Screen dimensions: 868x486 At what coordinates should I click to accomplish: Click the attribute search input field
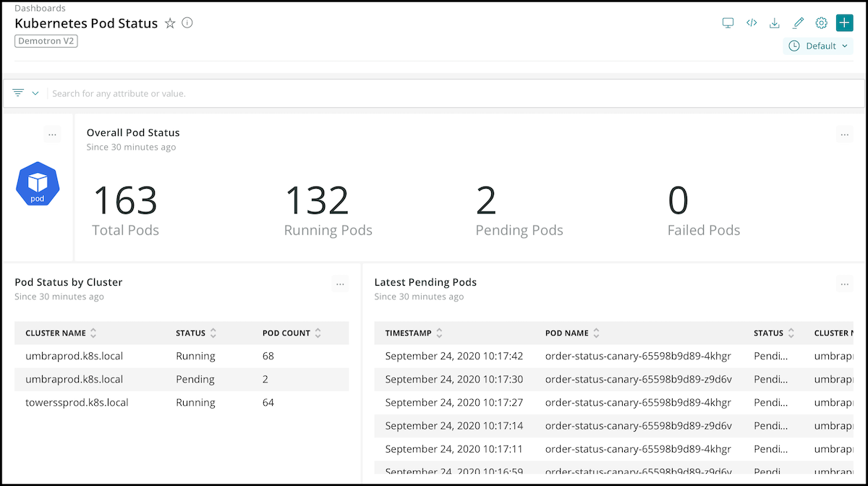(x=434, y=93)
